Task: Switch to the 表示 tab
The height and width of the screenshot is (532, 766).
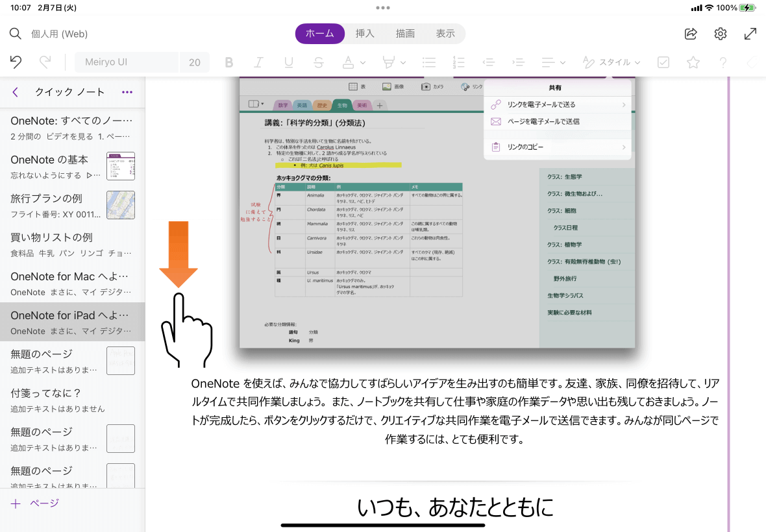Action: pyautogui.click(x=445, y=34)
